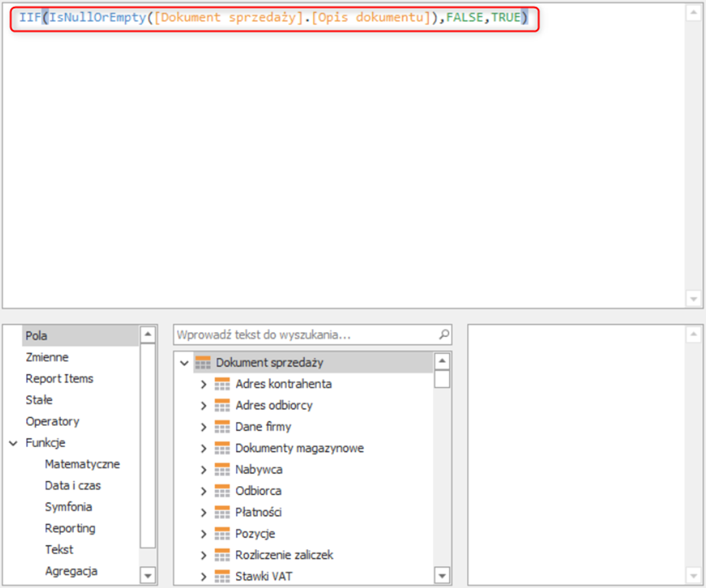Screen dimensions: 706x588
Task: Click the table icon beside Dane firmy
Action: coord(222,427)
